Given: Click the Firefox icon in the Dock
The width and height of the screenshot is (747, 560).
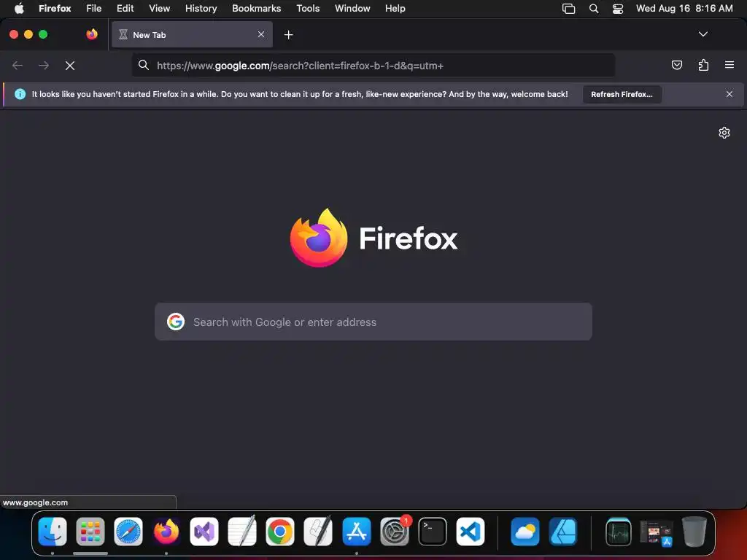Looking at the screenshot, I should pyautogui.click(x=166, y=532).
